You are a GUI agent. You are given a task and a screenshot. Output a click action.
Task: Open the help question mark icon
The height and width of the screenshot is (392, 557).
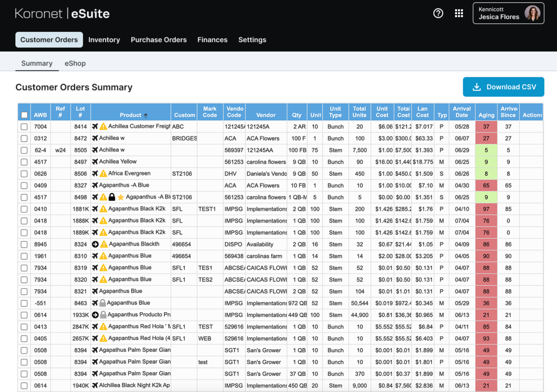pos(438,13)
